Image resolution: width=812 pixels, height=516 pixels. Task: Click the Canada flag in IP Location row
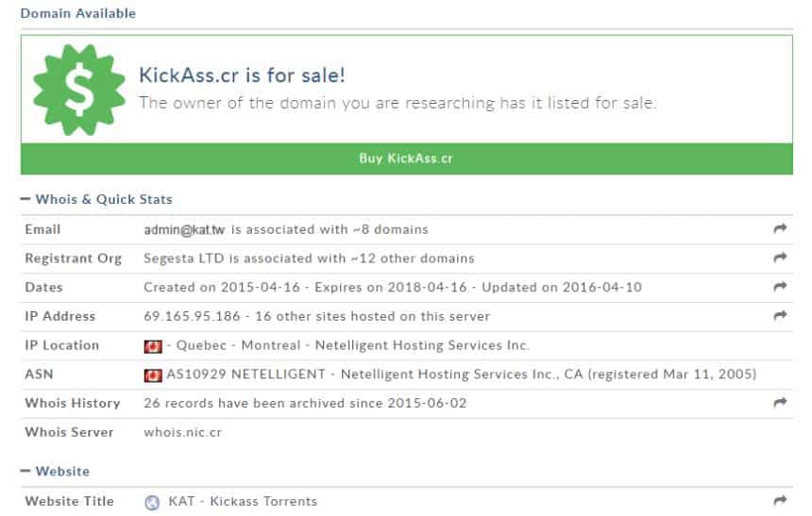153,346
